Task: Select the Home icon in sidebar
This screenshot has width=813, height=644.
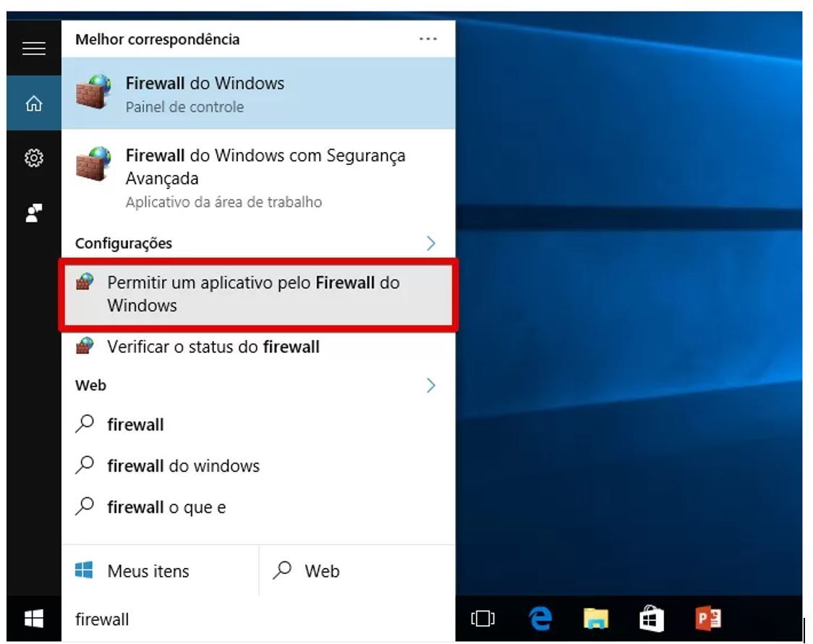Action: pyautogui.click(x=33, y=103)
